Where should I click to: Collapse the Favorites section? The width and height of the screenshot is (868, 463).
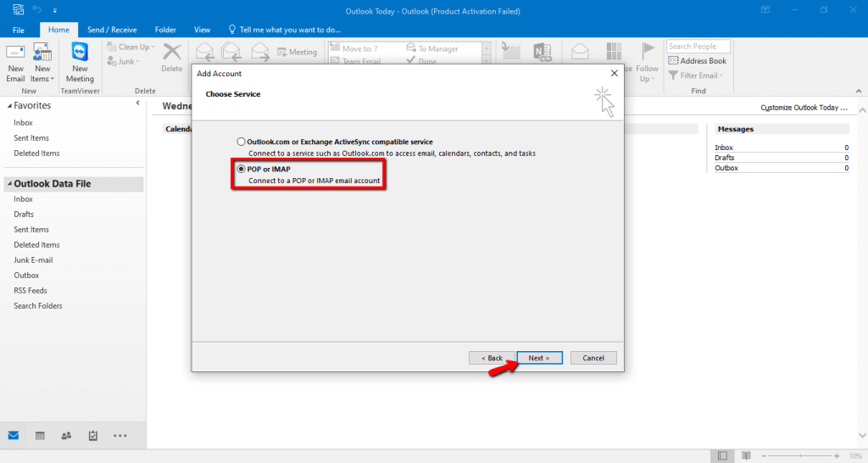9,105
